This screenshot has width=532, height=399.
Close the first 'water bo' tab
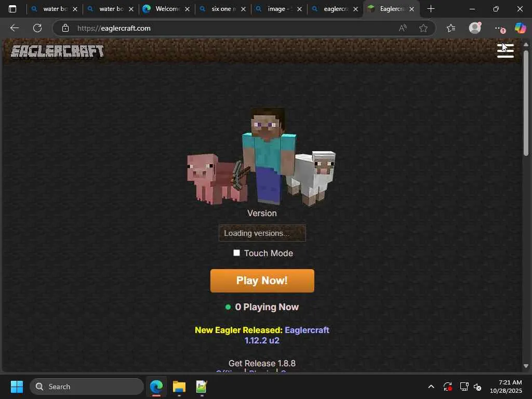(x=75, y=9)
